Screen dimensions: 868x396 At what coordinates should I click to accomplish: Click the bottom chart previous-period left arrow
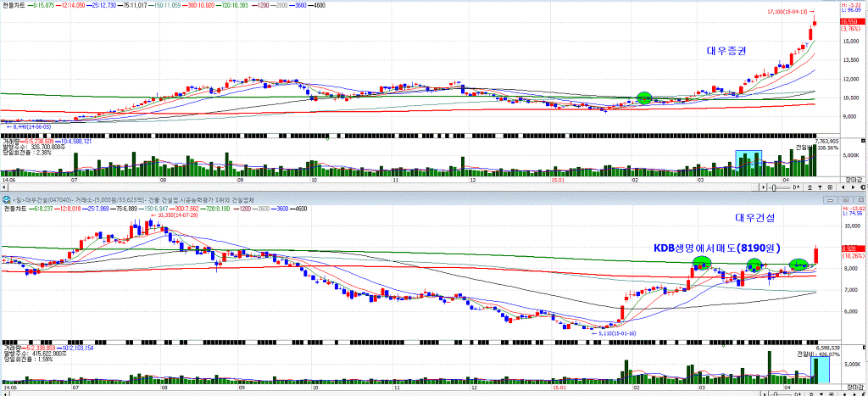click(843, 393)
